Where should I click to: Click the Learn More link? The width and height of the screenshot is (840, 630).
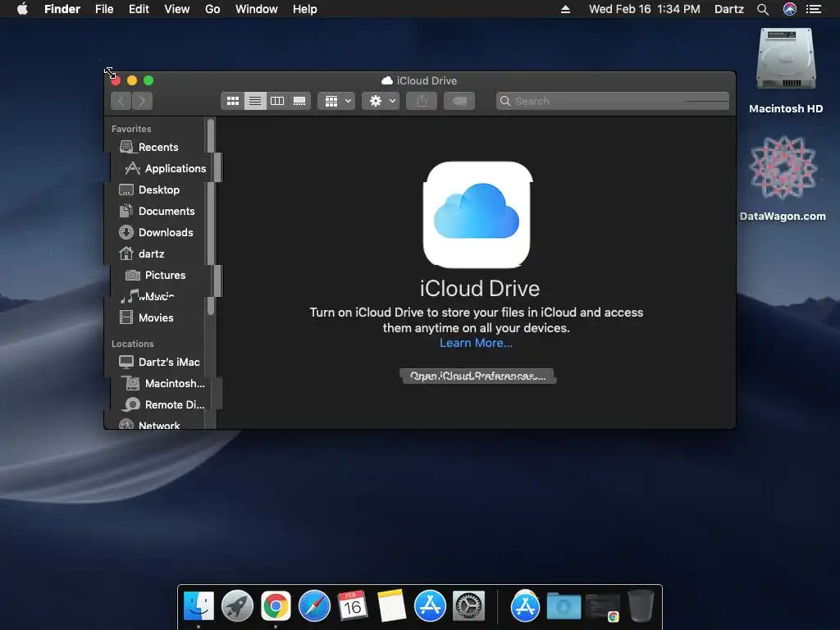tap(476, 343)
